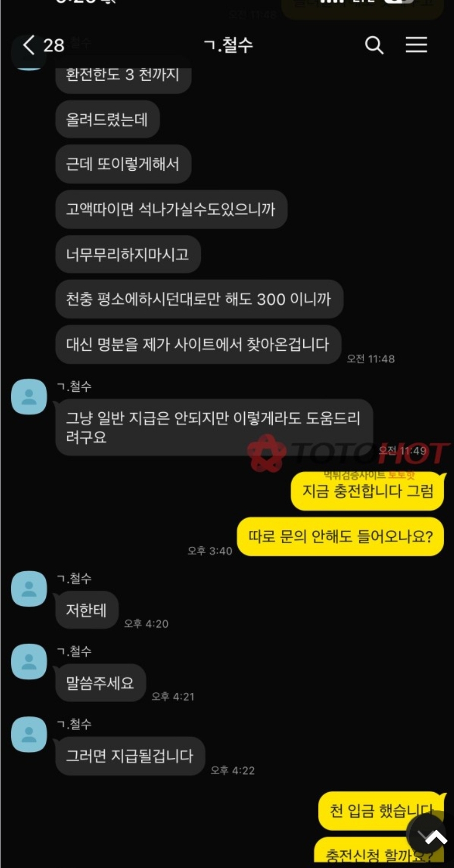The width and height of the screenshot is (454, 868).
Task: Tap the back arrow beside 28
Action: (29, 45)
